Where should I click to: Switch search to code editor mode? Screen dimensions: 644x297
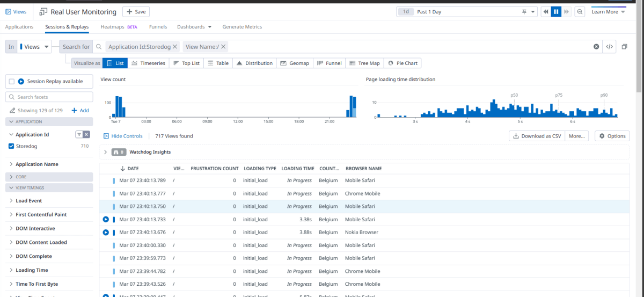tap(609, 47)
